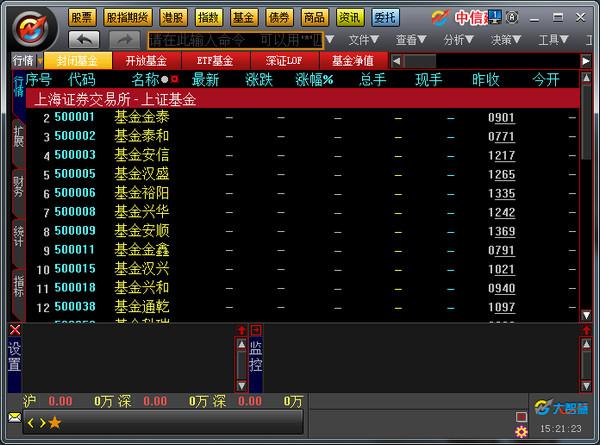
Task: Click the yellow star favorite icon
Action: [55, 422]
